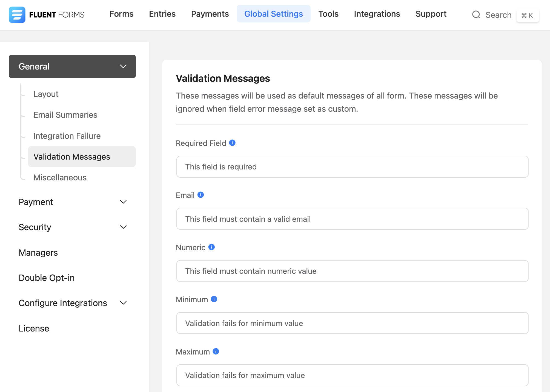Click the Maximum validation message input
The height and width of the screenshot is (392, 550).
[x=352, y=375]
